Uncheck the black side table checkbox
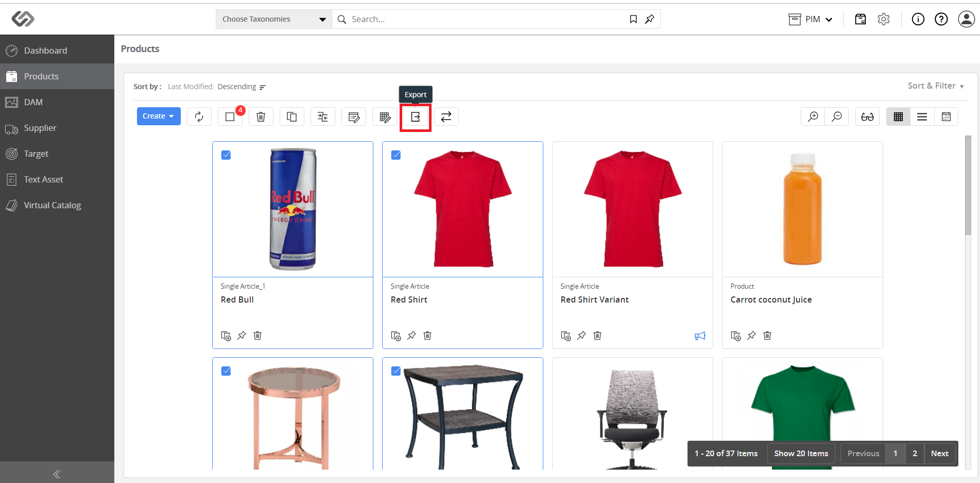Viewport: 980px width, 483px height. pyautogui.click(x=396, y=371)
